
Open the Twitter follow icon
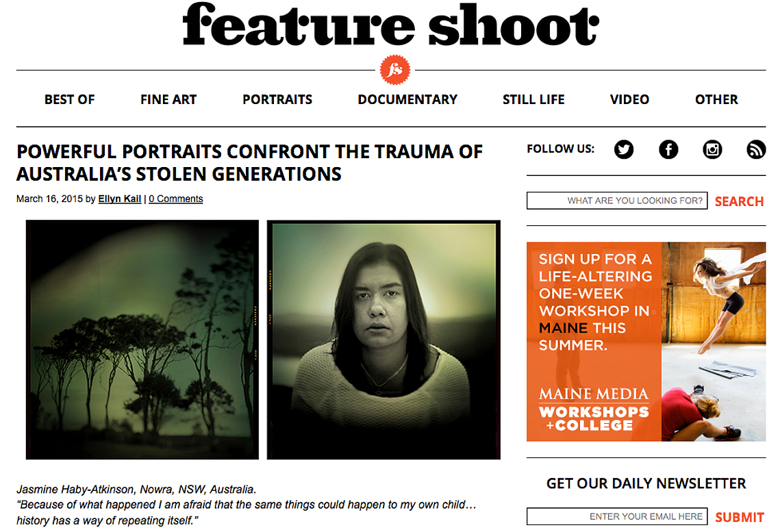coord(623,149)
